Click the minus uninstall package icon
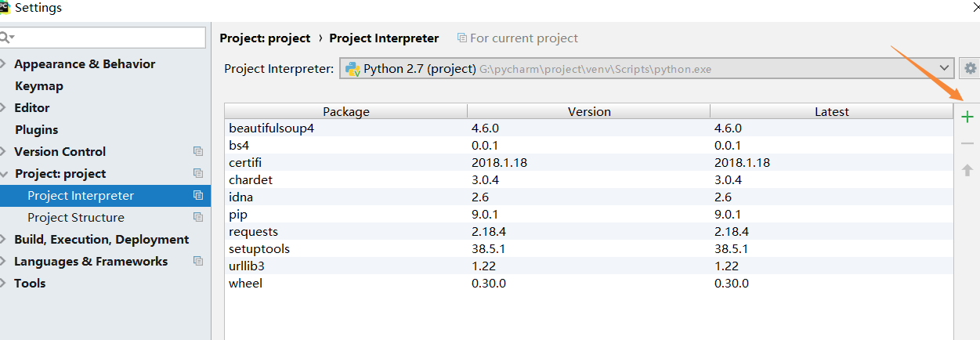This screenshot has width=980, height=340. [x=967, y=143]
